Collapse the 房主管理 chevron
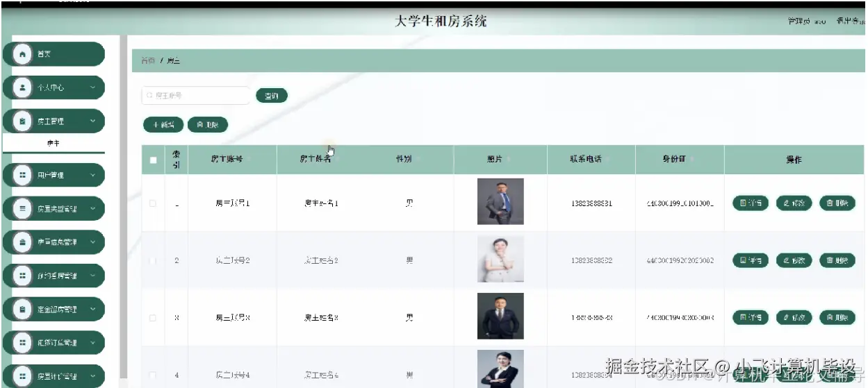The image size is (868, 388). [92, 121]
